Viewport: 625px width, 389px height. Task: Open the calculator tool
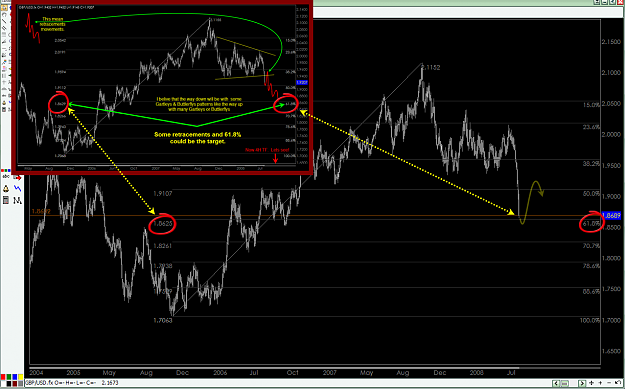tap(6, 200)
